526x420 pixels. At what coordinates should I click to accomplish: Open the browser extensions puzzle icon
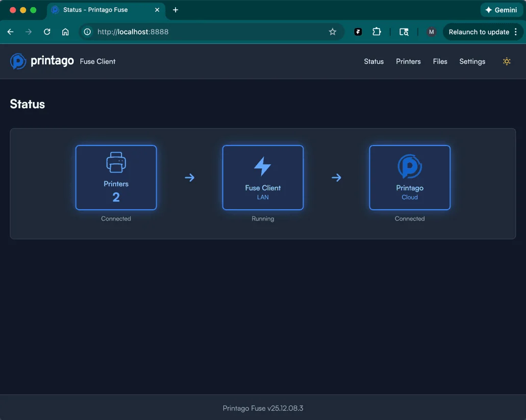click(377, 32)
